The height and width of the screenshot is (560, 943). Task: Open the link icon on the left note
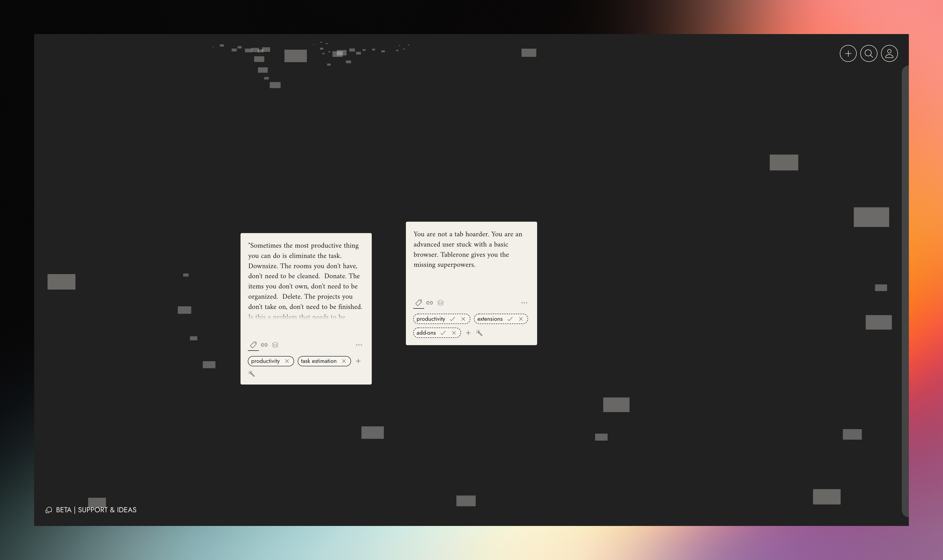[x=264, y=345]
